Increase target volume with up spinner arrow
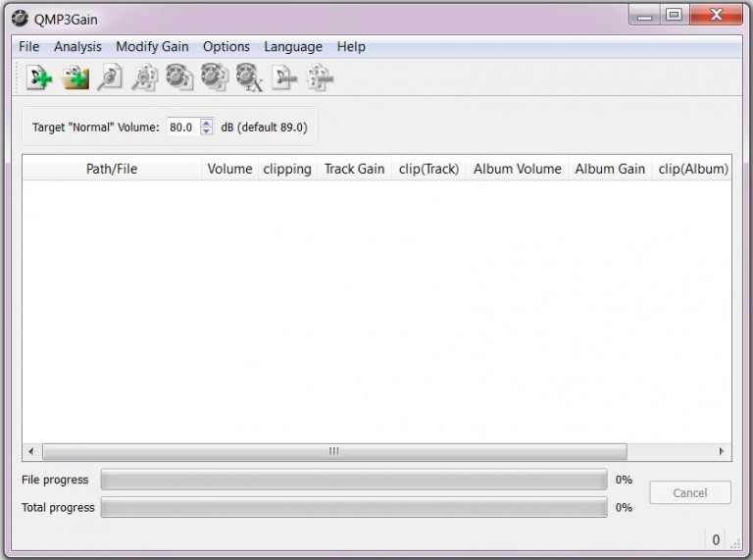 tap(207, 123)
